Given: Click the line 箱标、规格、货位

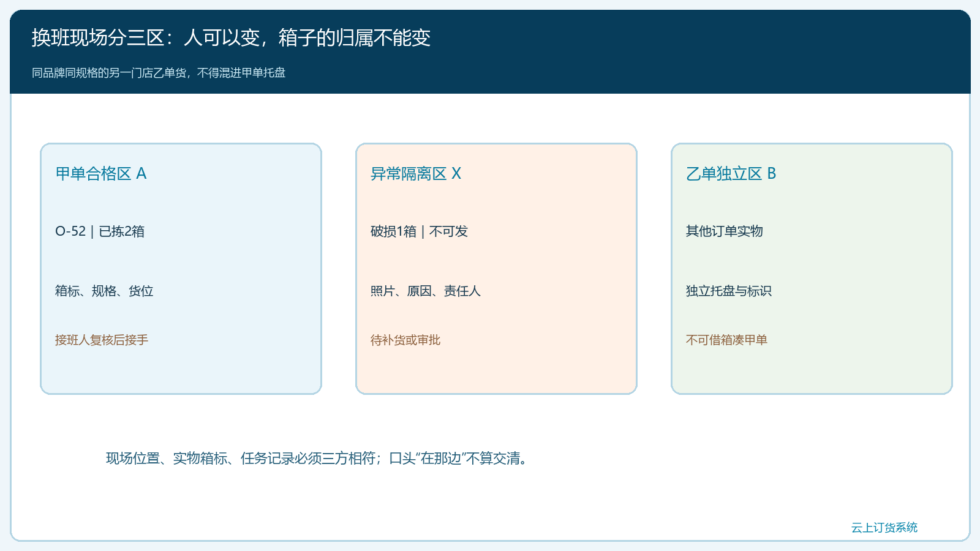Looking at the screenshot, I should tap(104, 291).
